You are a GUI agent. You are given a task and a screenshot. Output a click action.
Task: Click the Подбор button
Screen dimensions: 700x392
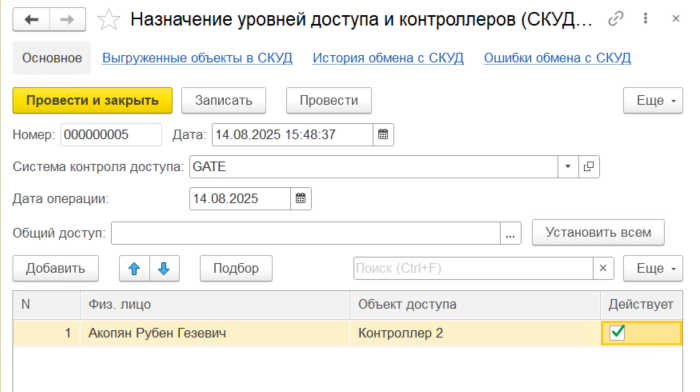236,268
